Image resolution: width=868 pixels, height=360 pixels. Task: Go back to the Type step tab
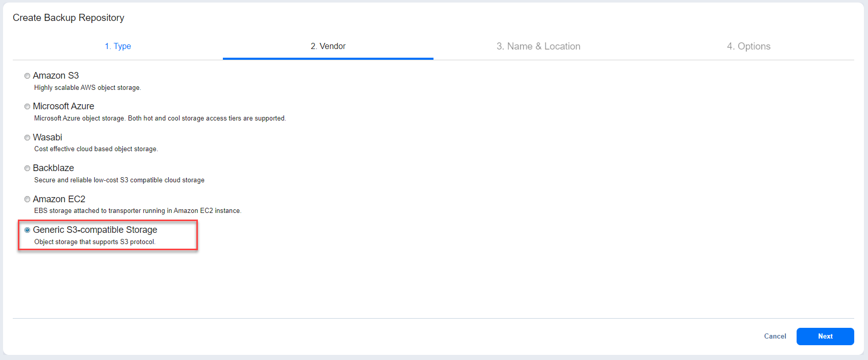click(x=118, y=46)
